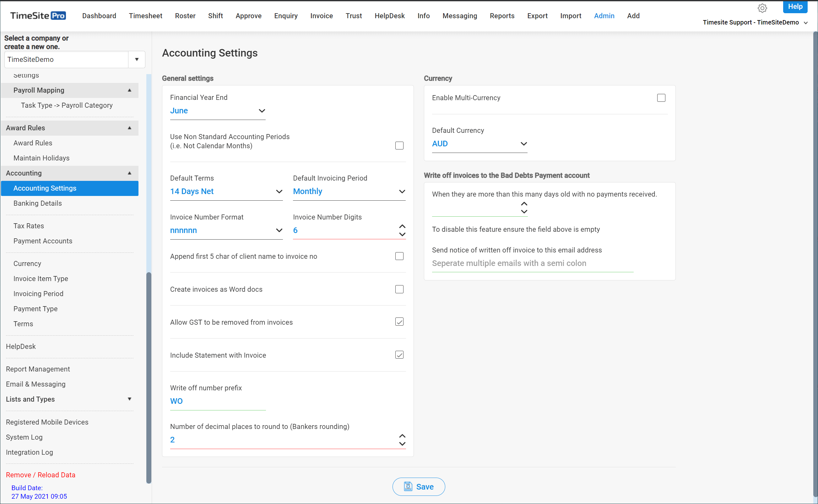Open the Financial Year End dropdown

(x=218, y=111)
